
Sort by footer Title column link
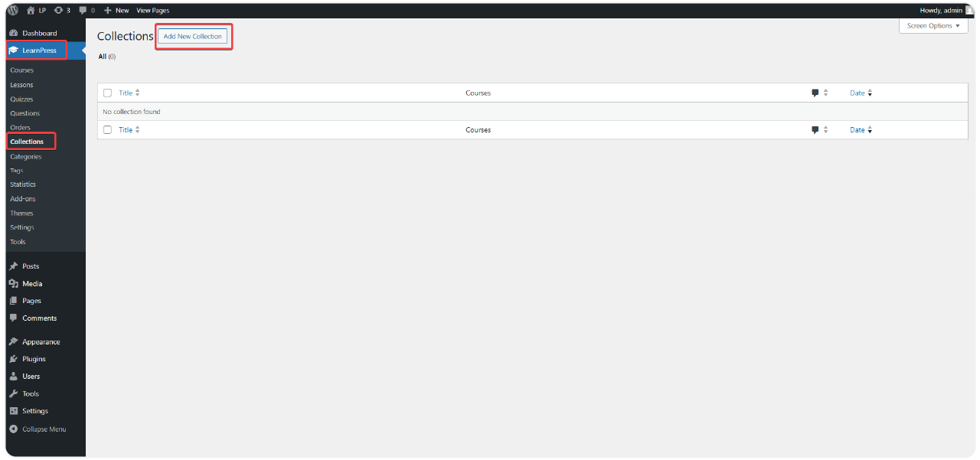pyautogui.click(x=126, y=130)
